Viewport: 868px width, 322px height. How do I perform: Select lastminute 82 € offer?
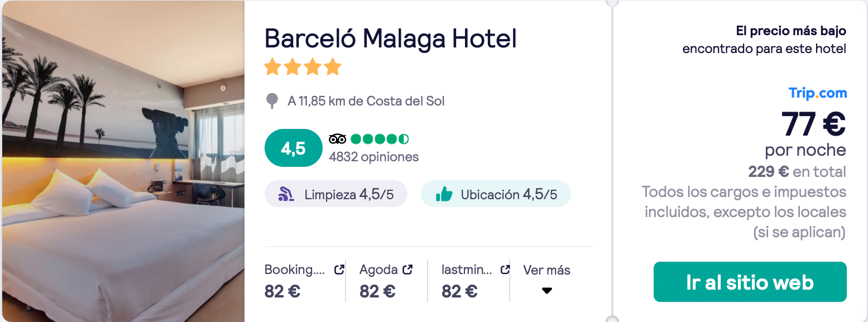pyautogui.click(x=476, y=281)
